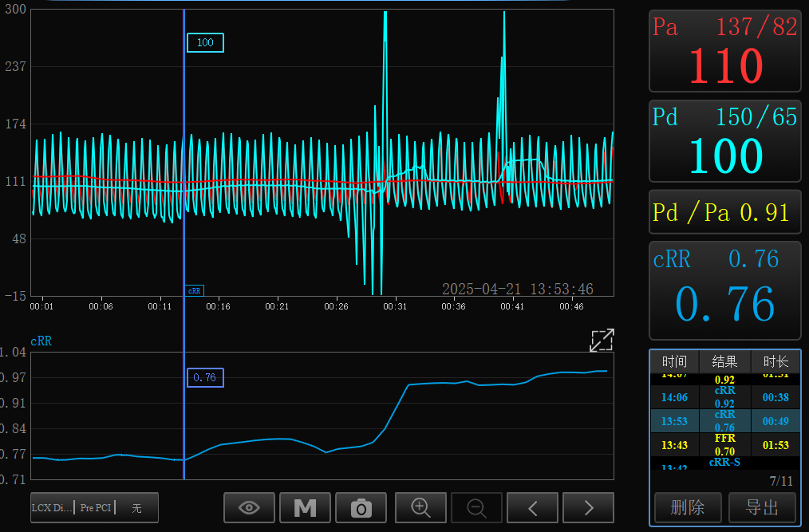Click the cRR chart title label

(x=41, y=341)
